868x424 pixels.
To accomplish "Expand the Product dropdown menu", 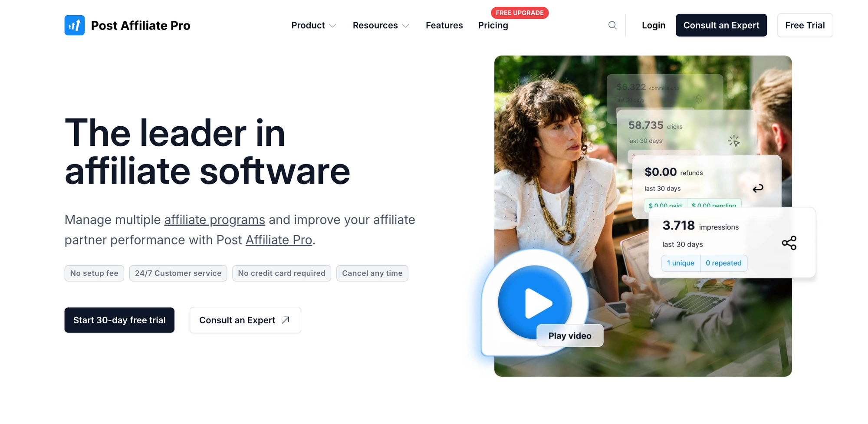I will [x=313, y=25].
